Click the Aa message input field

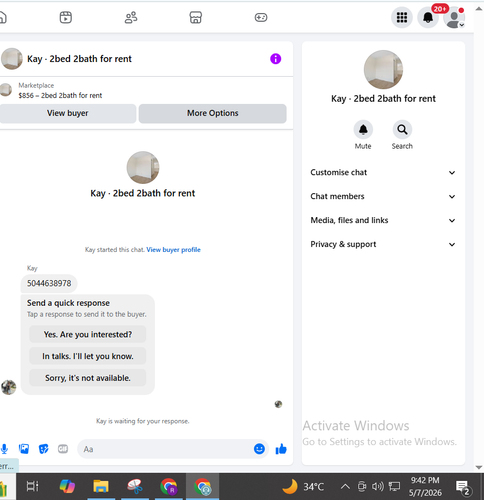pos(167,449)
